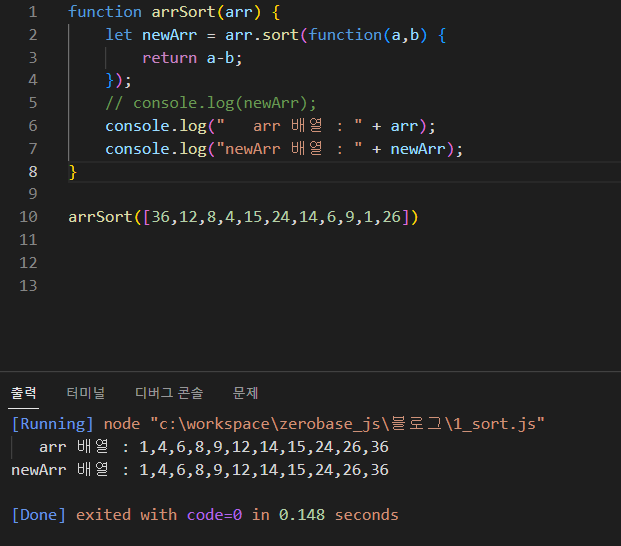
Task: Click line number 1 in the gutter
Action: [33, 12]
